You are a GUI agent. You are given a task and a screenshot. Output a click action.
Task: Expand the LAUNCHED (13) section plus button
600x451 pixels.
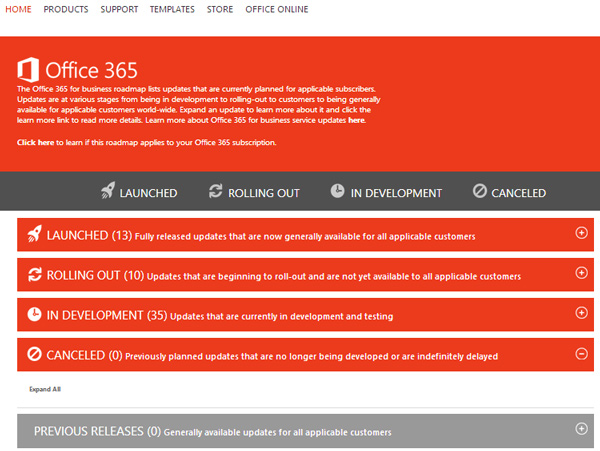pyautogui.click(x=581, y=233)
